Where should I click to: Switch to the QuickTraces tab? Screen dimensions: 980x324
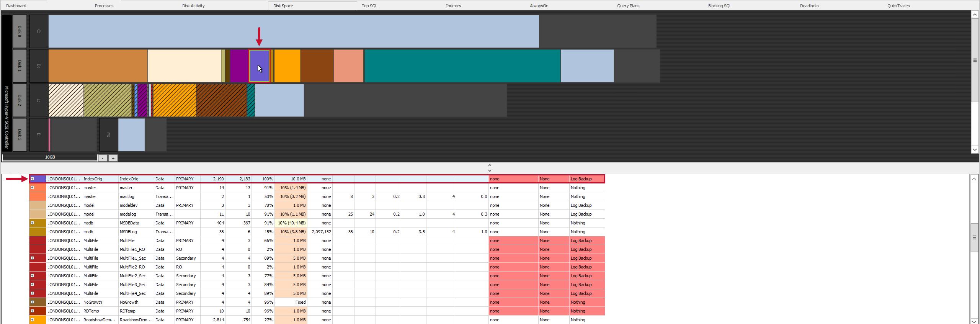tap(898, 6)
